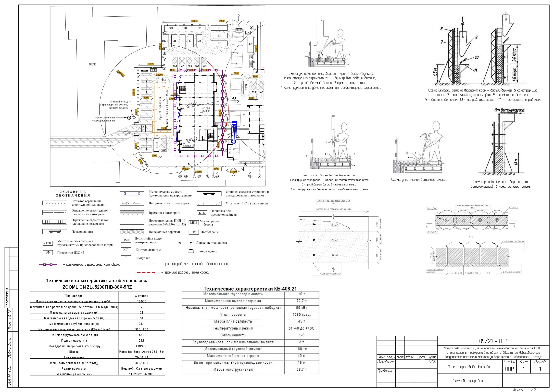Click the S-клапан table cell
Viewport: 554px width, 392px height.
142,296
